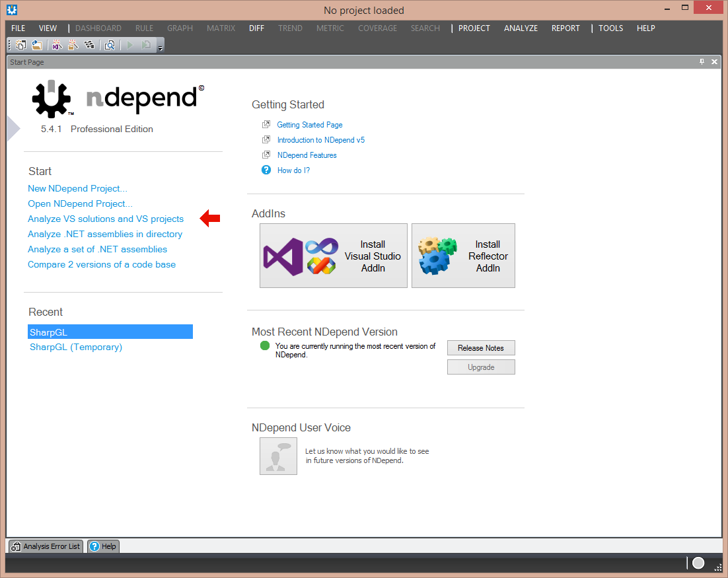Open the Help tab at bottom
The width and height of the screenshot is (728, 578).
[103, 546]
